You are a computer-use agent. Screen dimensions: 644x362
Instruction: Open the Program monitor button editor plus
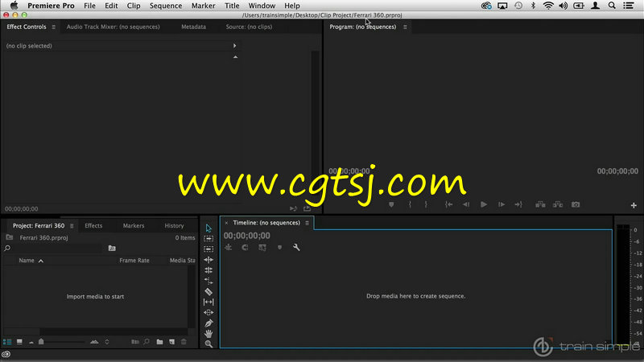click(x=634, y=205)
